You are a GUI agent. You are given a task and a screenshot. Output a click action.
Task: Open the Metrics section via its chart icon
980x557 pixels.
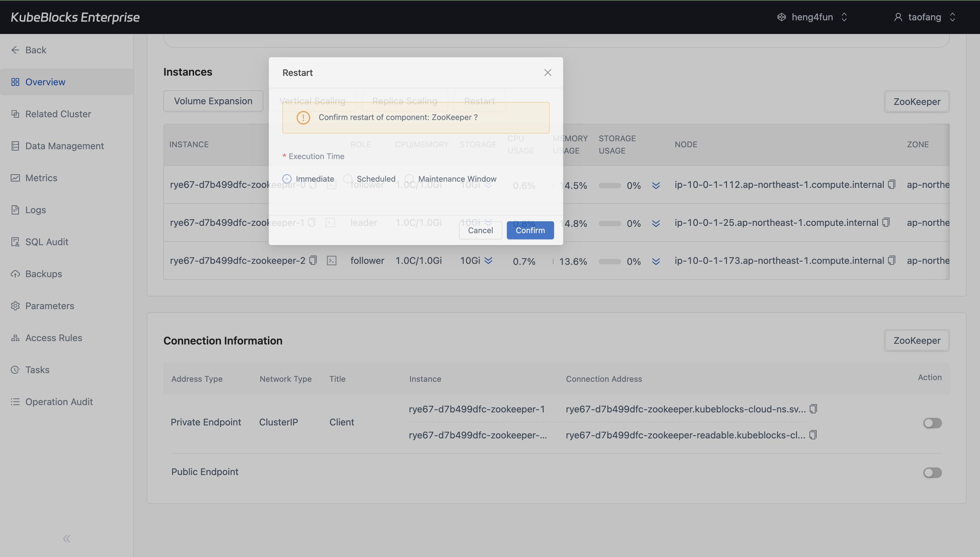(x=15, y=178)
